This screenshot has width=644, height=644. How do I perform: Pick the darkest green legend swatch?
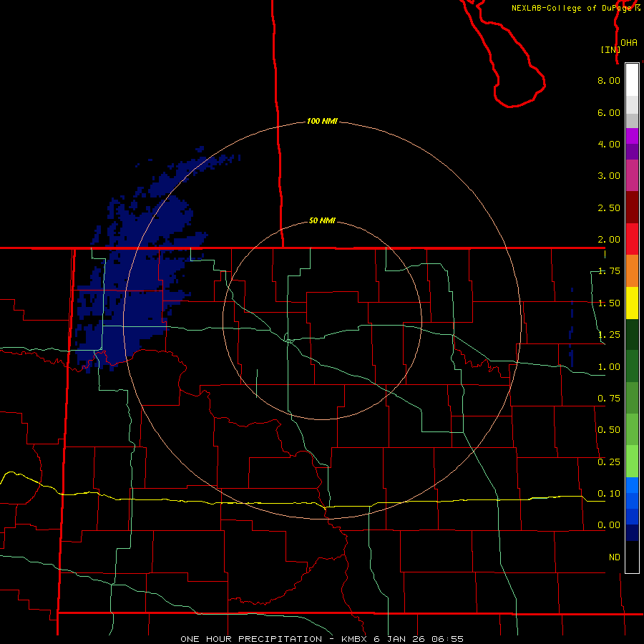[632, 334]
